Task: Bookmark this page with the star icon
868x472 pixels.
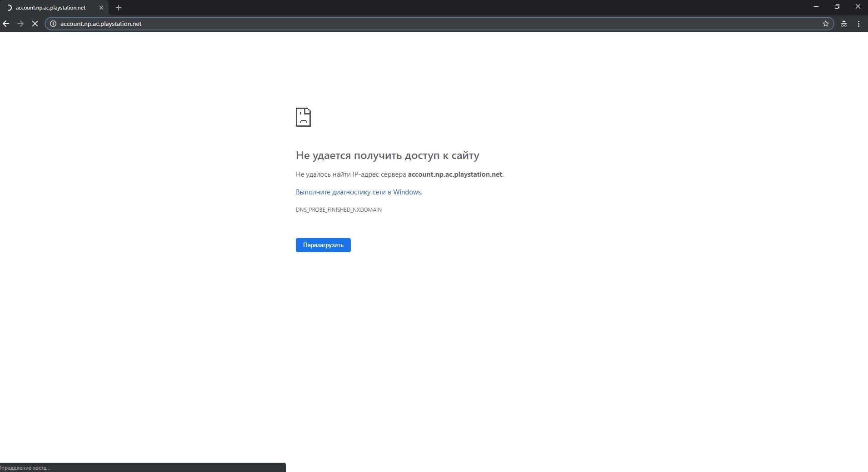Action: coord(825,24)
